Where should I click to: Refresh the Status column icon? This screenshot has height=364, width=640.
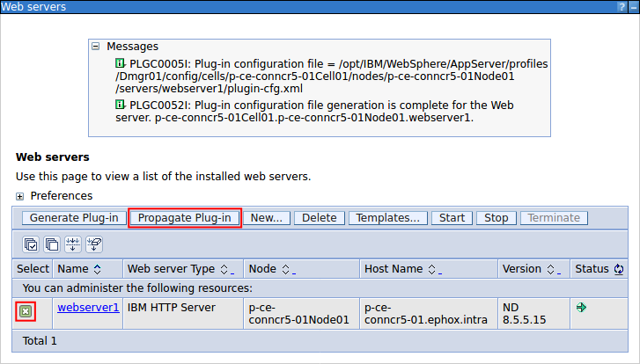click(619, 268)
